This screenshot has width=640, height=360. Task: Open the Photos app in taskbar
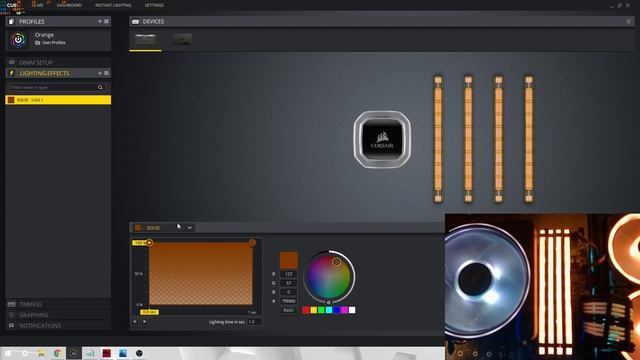point(123,353)
